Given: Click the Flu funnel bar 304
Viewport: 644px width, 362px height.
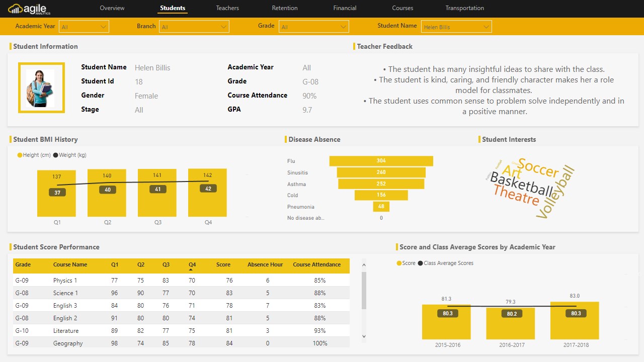Looking at the screenshot, I should tap(381, 161).
